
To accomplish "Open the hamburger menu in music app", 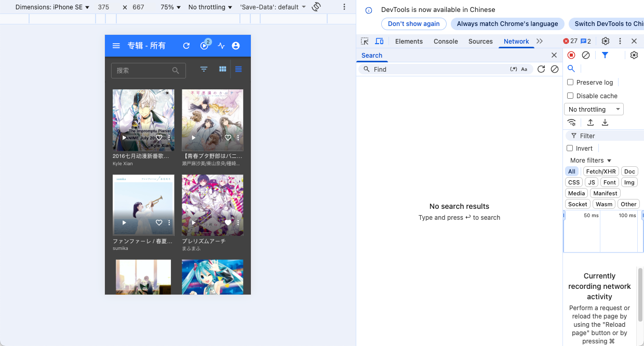I will [x=116, y=46].
